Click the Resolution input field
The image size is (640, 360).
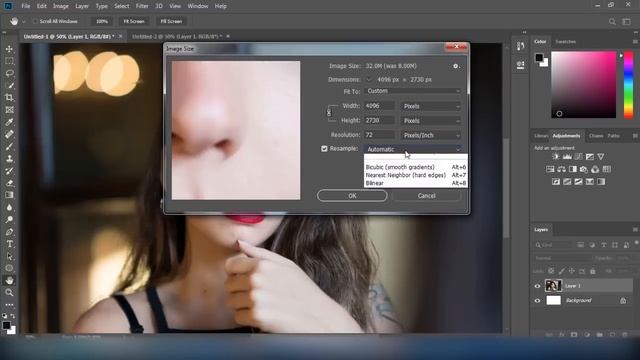pos(380,135)
